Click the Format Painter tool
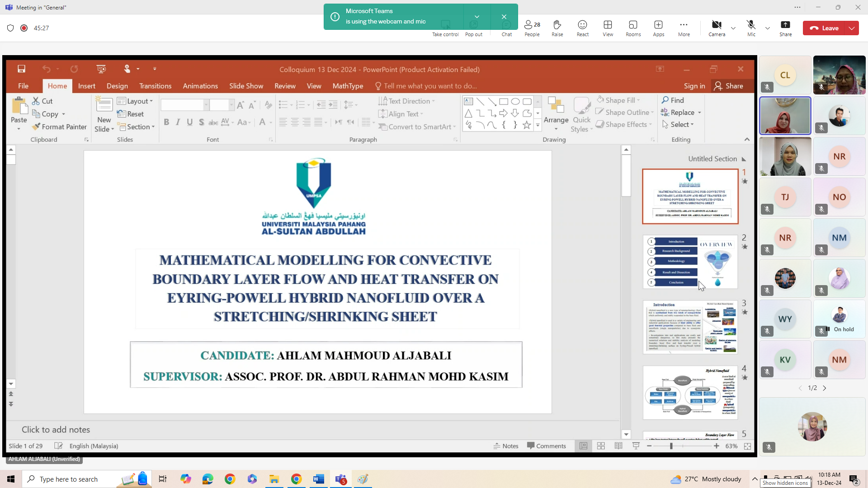868x488 pixels. [x=59, y=127]
